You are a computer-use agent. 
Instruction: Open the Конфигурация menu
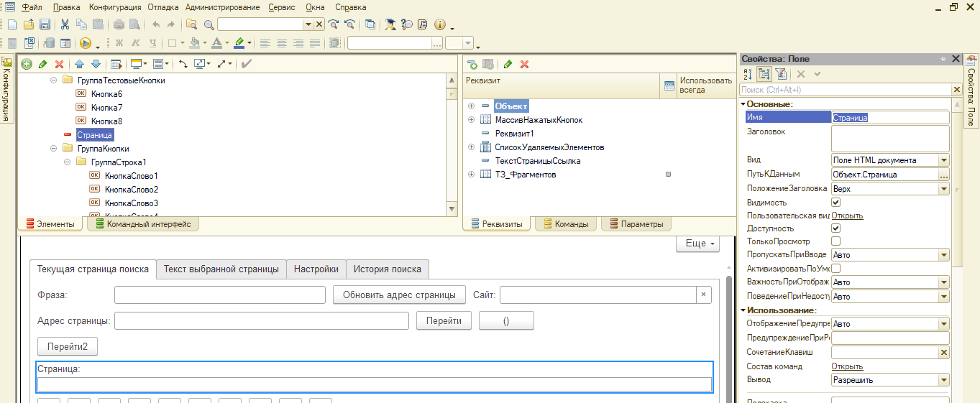[x=116, y=7]
